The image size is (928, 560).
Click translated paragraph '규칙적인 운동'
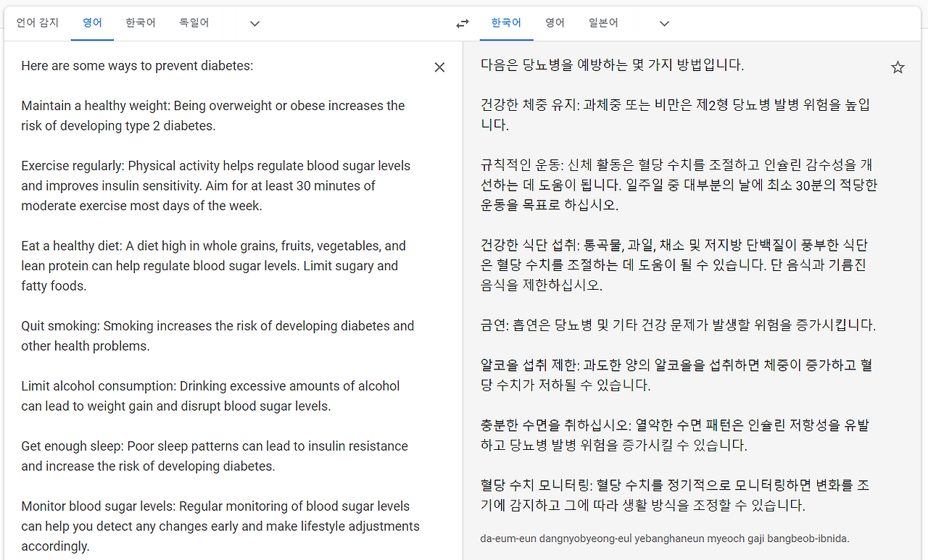point(679,185)
